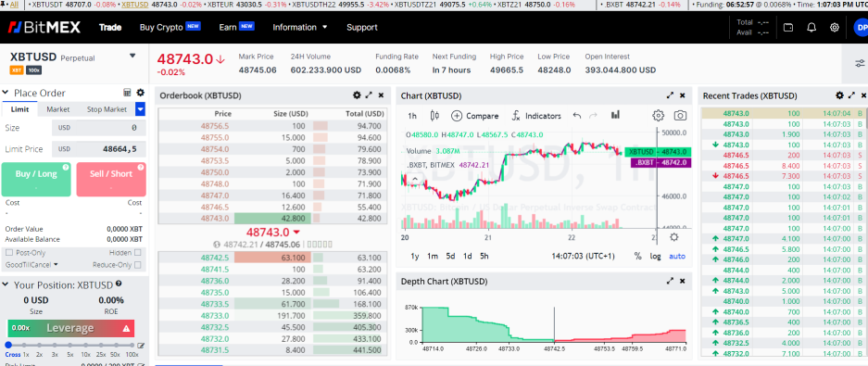Screen dimensions: 868x366
Task: Close the Depth Chart panel
Action: [x=683, y=282]
